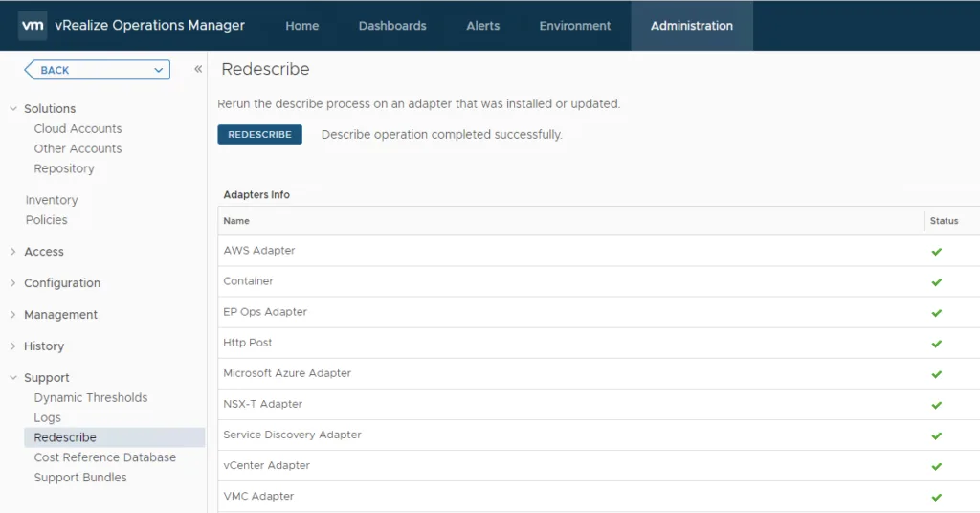Click green checkmark status for EP Ops Adapter
Image resolution: width=980 pixels, height=513 pixels.
(x=936, y=313)
